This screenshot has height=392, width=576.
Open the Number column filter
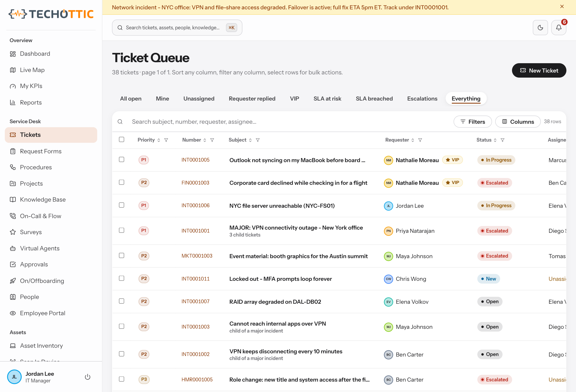tap(212, 140)
